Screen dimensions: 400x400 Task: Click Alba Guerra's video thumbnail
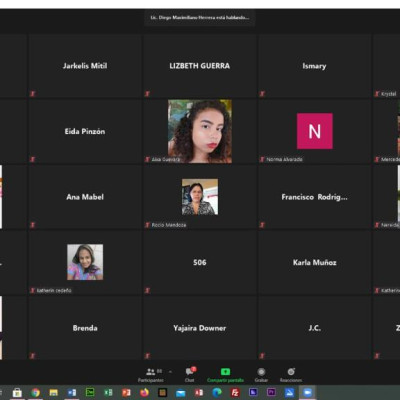coord(200,131)
